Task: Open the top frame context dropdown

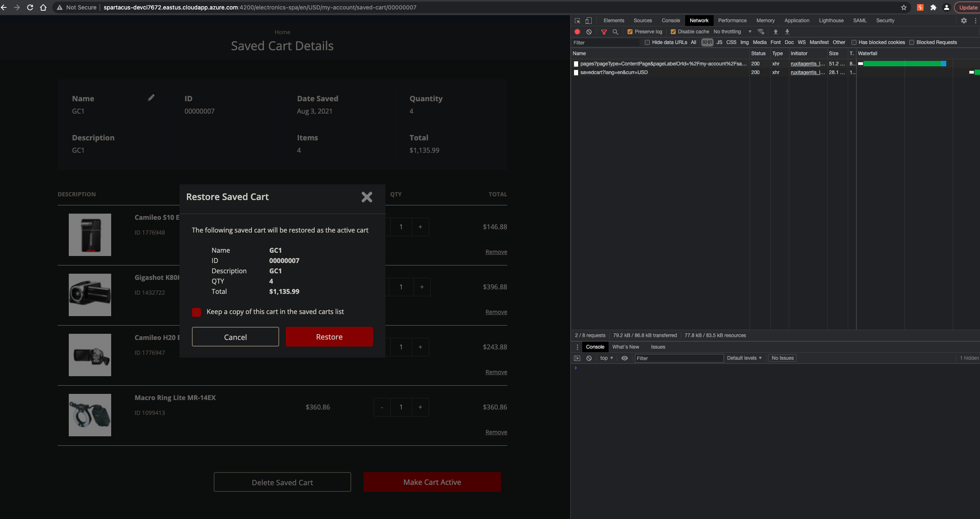Action: (606, 358)
